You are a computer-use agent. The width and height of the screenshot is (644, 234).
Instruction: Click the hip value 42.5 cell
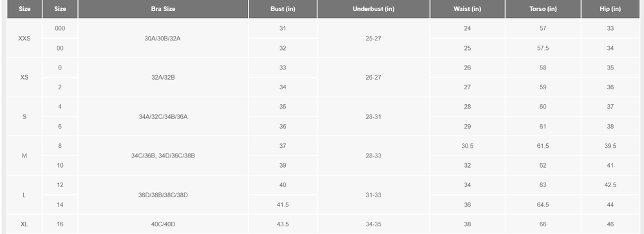tap(611, 185)
